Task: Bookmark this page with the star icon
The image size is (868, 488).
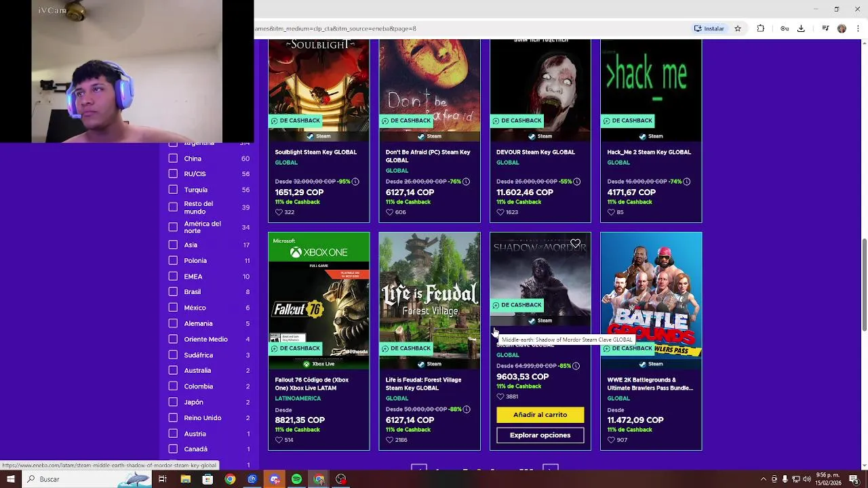Action: pyautogui.click(x=738, y=28)
